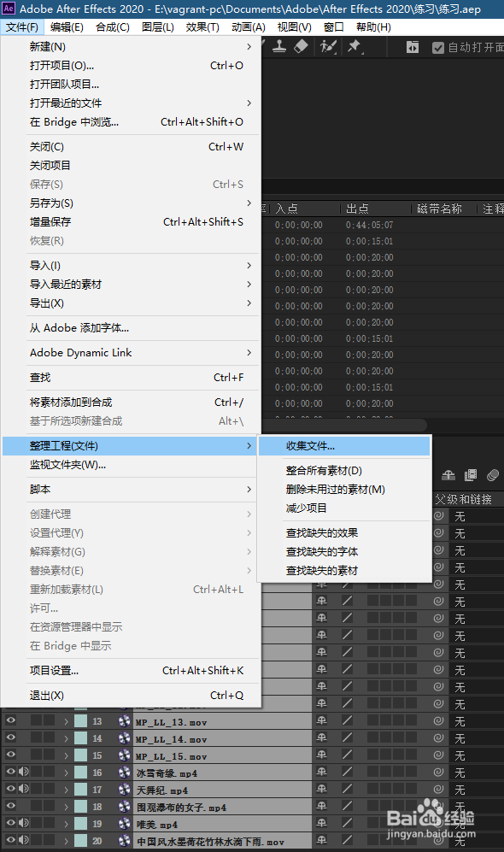Select the Eraser tool in toolbar
The image size is (504, 852).
[301, 47]
